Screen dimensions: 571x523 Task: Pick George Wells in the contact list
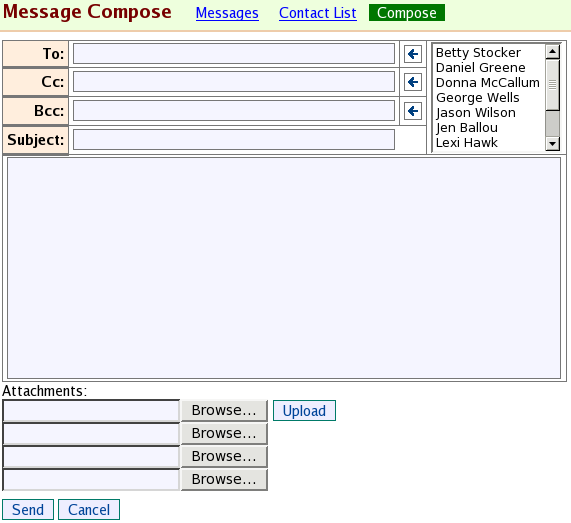coord(477,98)
